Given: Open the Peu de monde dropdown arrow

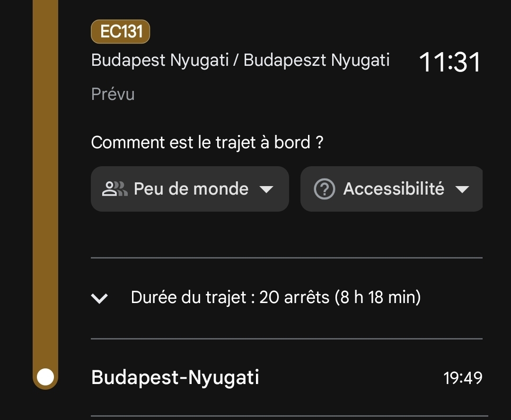Looking at the screenshot, I should (x=266, y=189).
